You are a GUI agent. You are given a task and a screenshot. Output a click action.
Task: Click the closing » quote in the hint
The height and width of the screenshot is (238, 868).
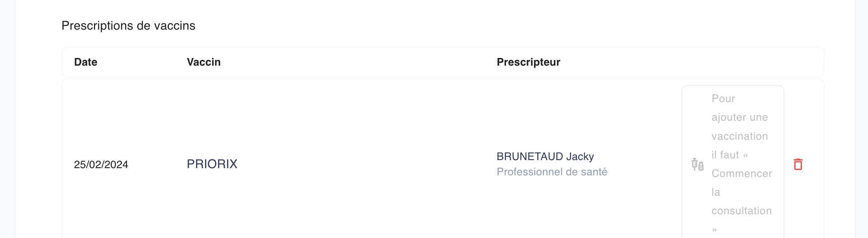714,230
